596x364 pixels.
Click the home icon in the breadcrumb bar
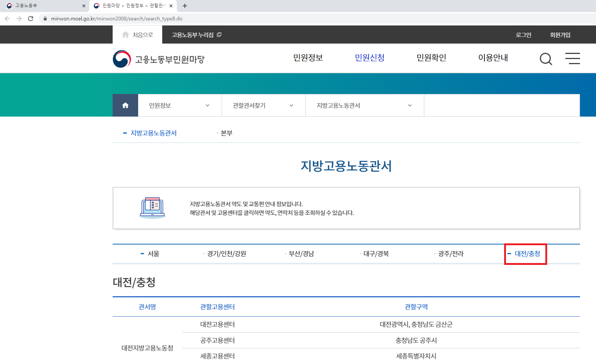tap(125, 105)
